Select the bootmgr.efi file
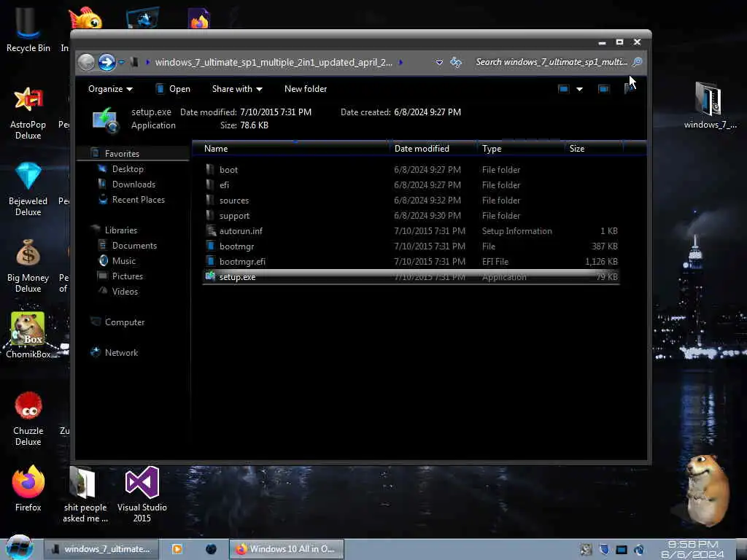747x560 pixels. pos(411,261)
